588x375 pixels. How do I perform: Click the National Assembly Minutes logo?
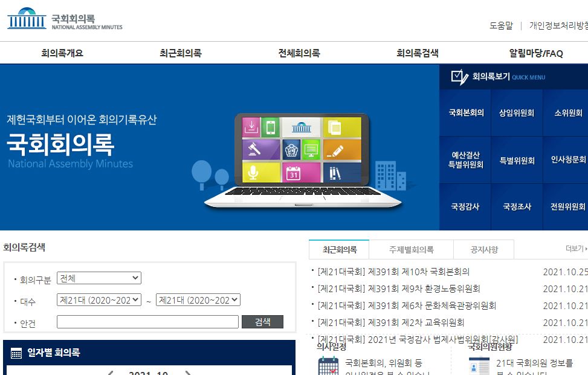[x=65, y=19]
